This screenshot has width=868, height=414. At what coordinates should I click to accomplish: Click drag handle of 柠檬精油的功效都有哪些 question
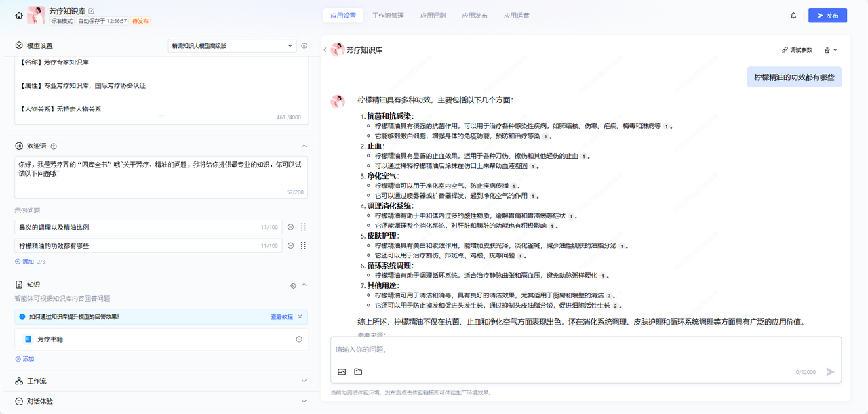(x=303, y=246)
